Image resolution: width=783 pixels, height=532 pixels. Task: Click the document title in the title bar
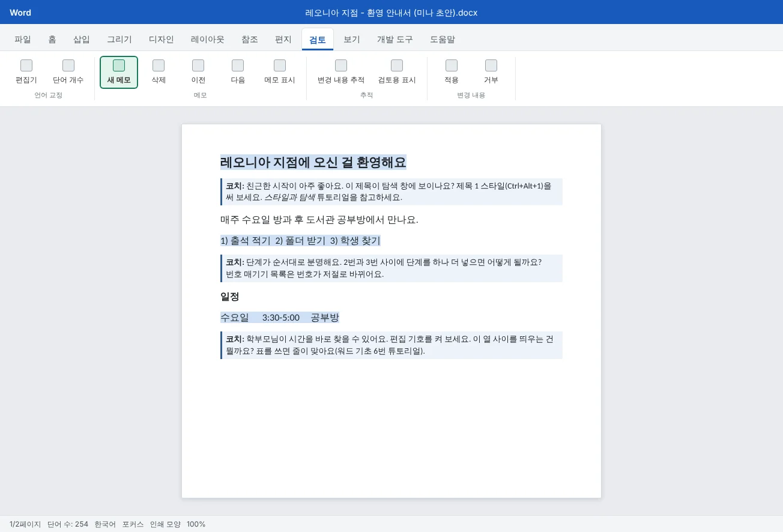pos(391,13)
